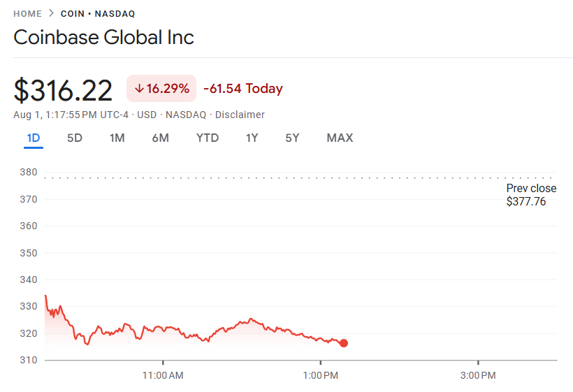Open the Disclaimer link
The image size is (573, 392).
click(x=240, y=115)
